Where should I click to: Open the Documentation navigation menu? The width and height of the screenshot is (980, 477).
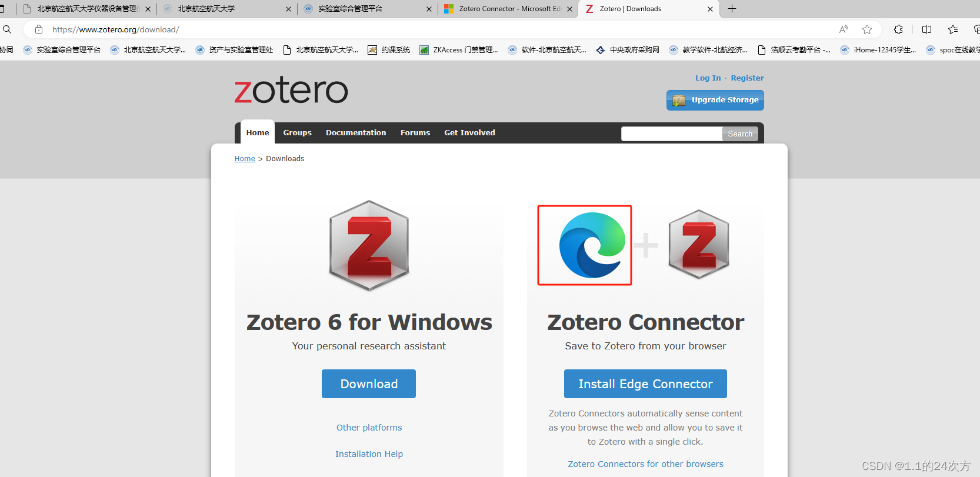[356, 132]
